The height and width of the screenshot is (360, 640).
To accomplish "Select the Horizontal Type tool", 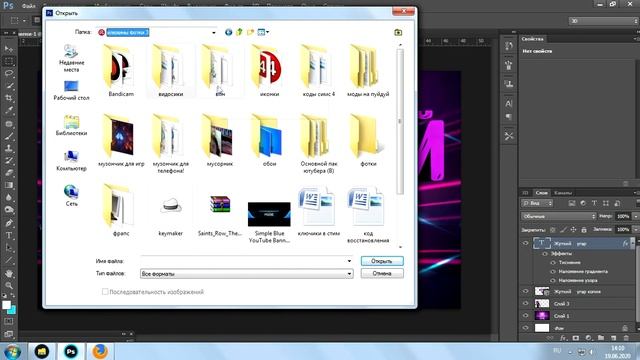I will tap(9, 236).
